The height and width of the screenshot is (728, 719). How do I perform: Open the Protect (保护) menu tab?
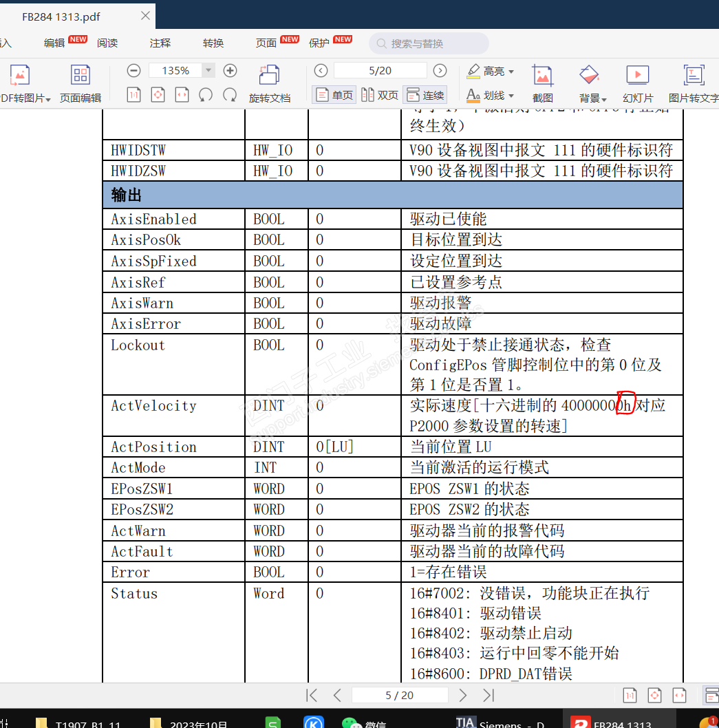pos(319,43)
